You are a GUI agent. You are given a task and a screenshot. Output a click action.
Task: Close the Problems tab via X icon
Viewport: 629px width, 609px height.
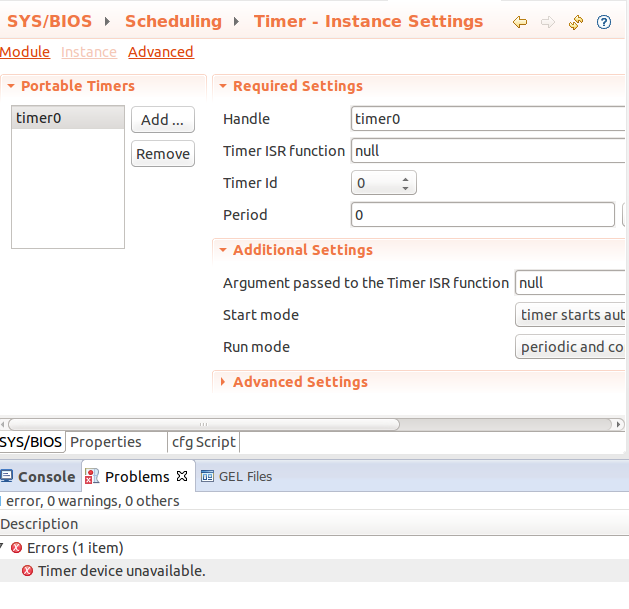182,476
